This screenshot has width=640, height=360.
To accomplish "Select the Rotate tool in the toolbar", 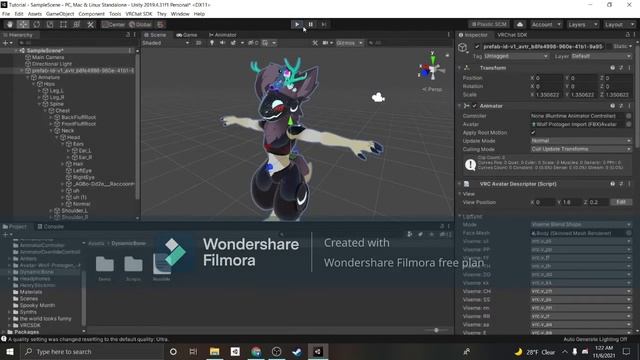I will [x=36, y=24].
